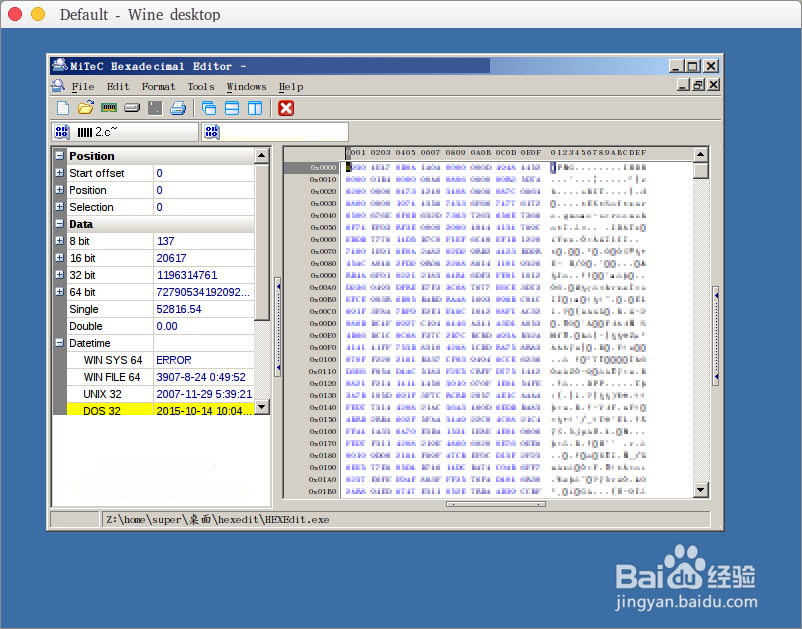Viewport: 802px width, 629px height.
Task: Click the property panel scroll down arrow
Action: [x=262, y=407]
